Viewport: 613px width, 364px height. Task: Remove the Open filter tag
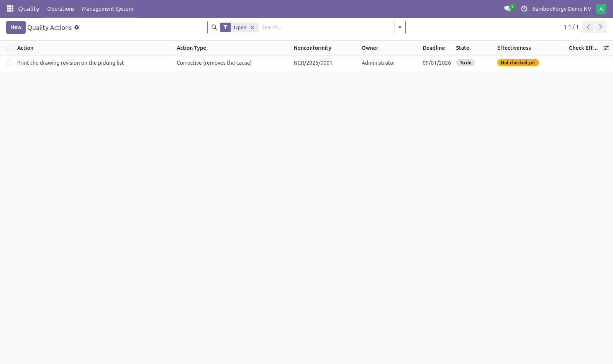point(252,28)
